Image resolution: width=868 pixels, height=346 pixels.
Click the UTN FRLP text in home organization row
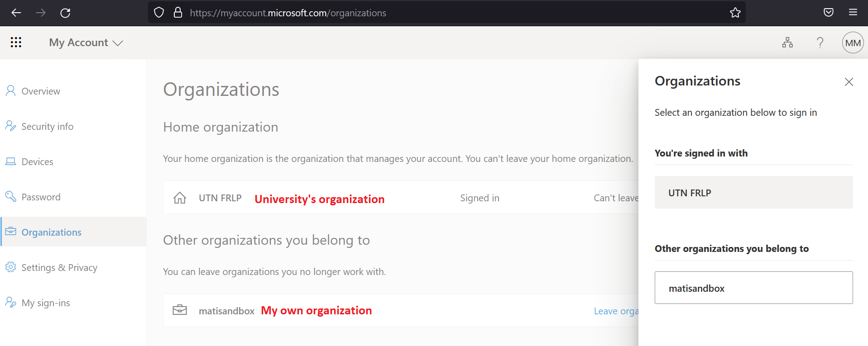pos(220,198)
